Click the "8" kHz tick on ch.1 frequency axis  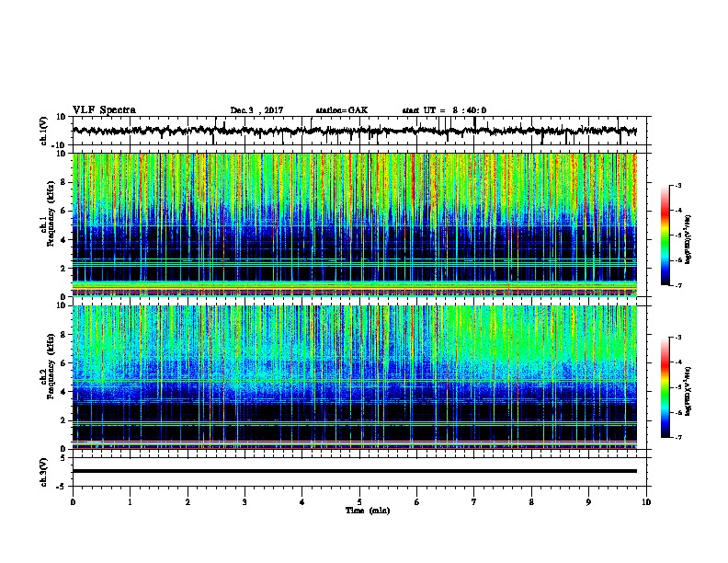[64, 182]
